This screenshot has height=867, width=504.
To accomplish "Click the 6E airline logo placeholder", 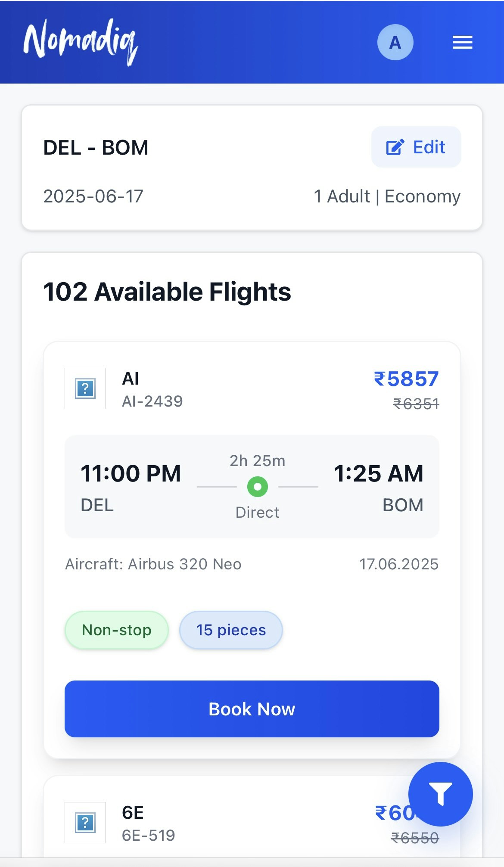I will pyautogui.click(x=85, y=822).
